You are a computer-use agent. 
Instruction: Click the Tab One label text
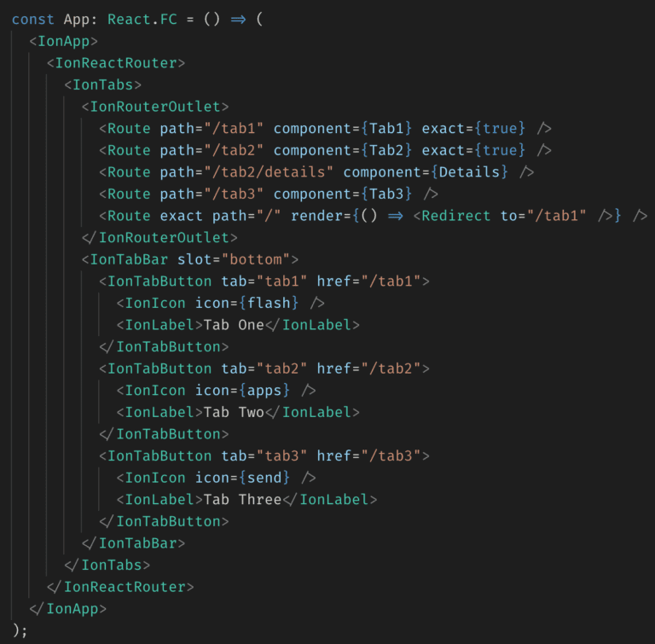pos(234,325)
